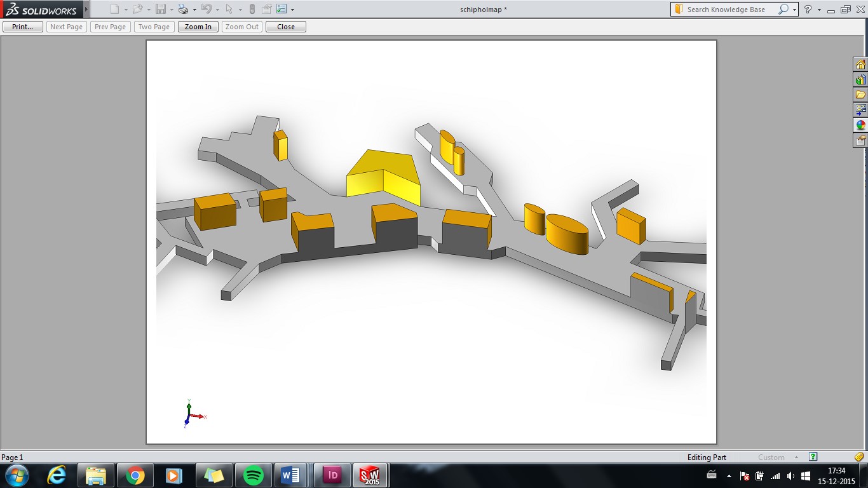Open the Open file dropdown arrow
Viewport: 868px width, 488px height.
(149, 10)
